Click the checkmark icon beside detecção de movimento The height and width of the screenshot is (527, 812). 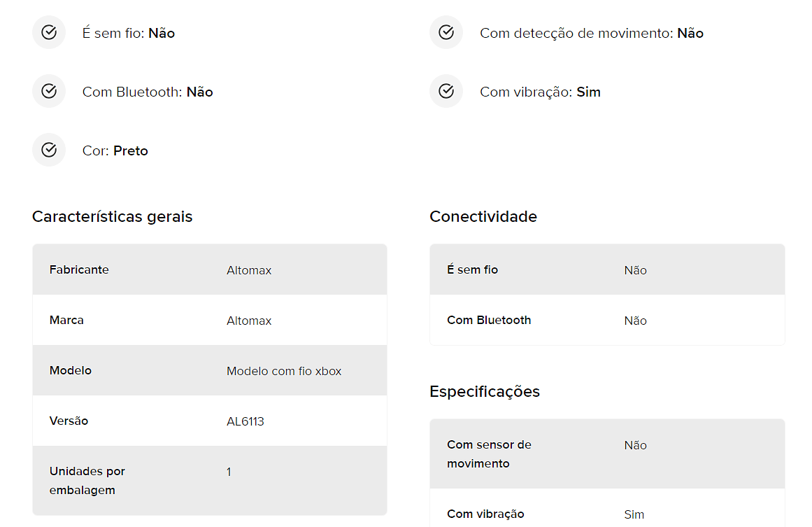coord(446,33)
